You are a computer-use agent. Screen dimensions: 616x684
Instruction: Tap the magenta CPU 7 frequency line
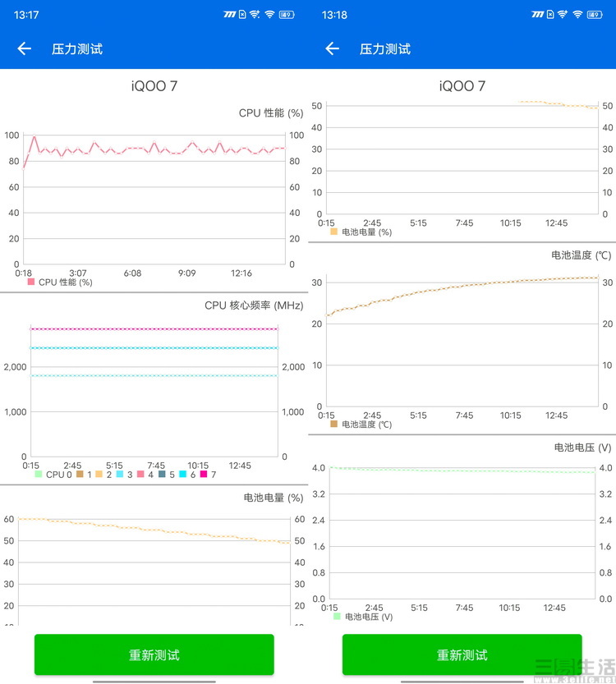[x=154, y=329]
